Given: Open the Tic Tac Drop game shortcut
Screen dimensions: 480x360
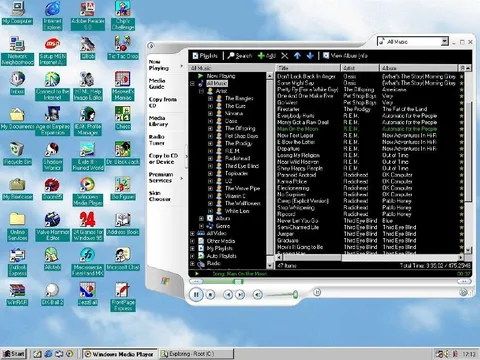Looking at the screenshot, I should [x=123, y=48].
